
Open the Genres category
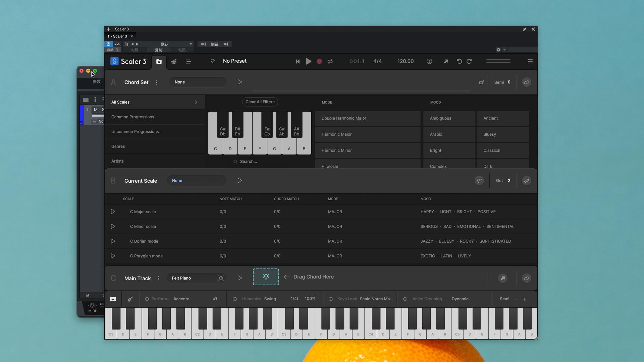click(x=155, y=146)
